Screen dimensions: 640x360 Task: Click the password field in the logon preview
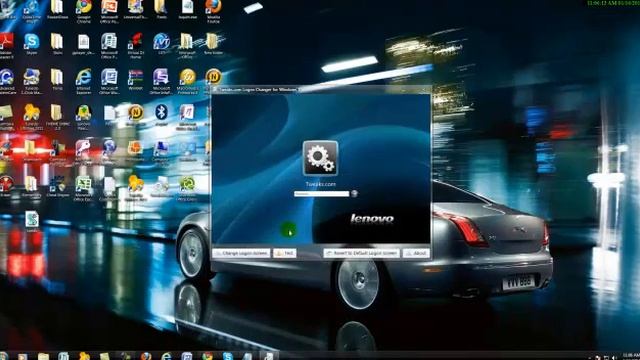(322, 194)
